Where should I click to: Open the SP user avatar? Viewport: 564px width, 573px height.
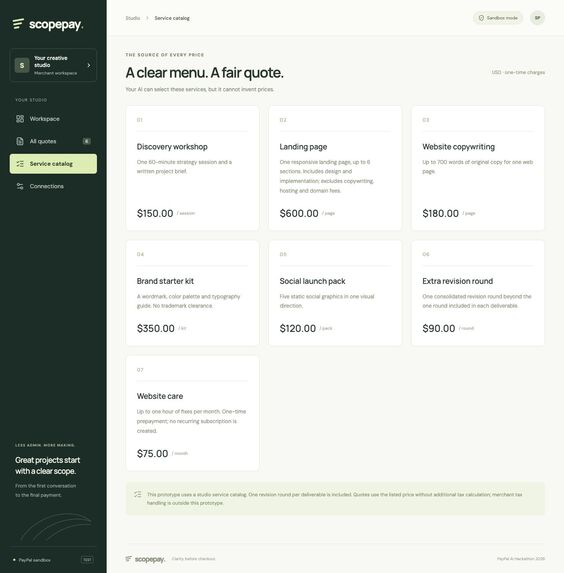537,18
